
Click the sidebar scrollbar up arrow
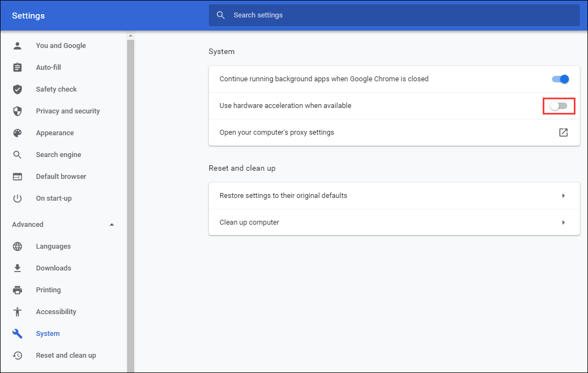click(130, 36)
